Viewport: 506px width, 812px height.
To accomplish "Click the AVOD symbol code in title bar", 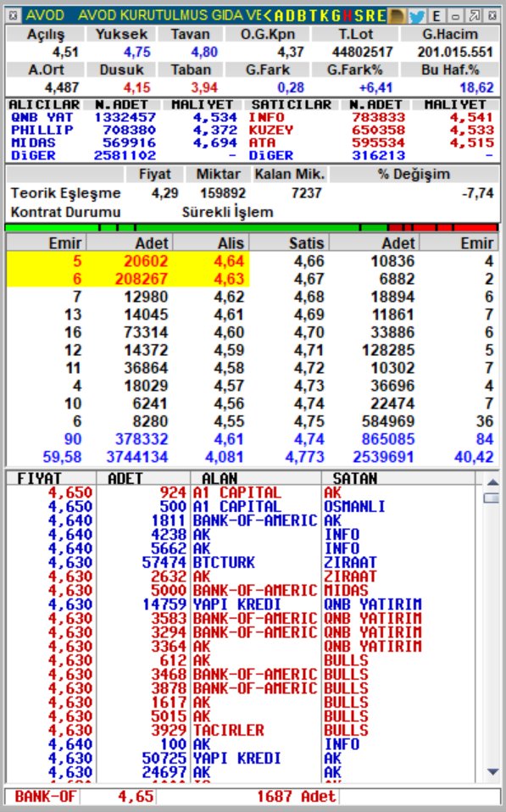I will coord(45,15).
